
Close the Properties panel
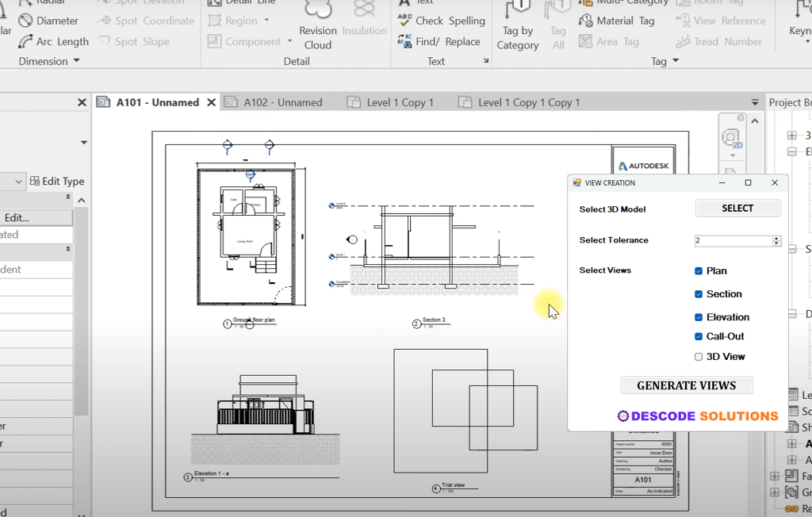coord(82,102)
